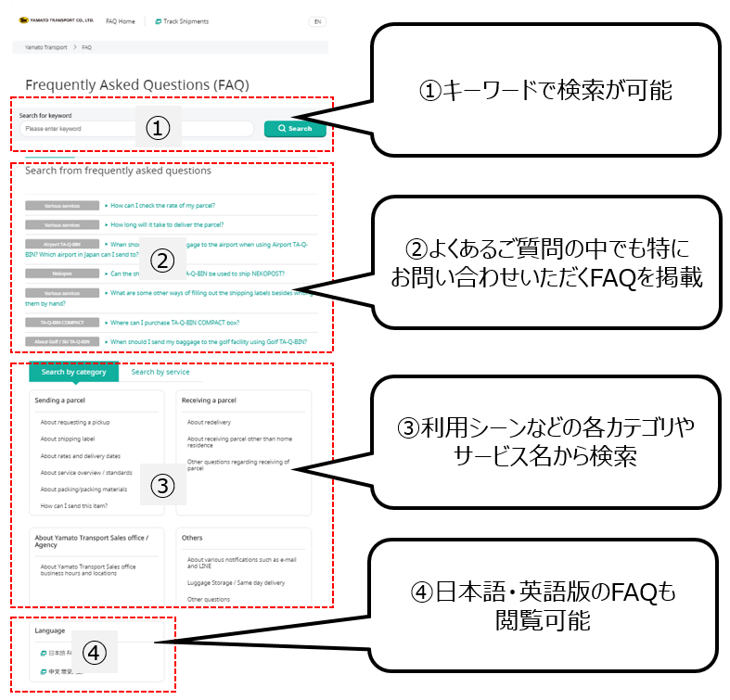Click the Track Shipments icon
This screenshot has width=730, height=700.
(159, 21)
